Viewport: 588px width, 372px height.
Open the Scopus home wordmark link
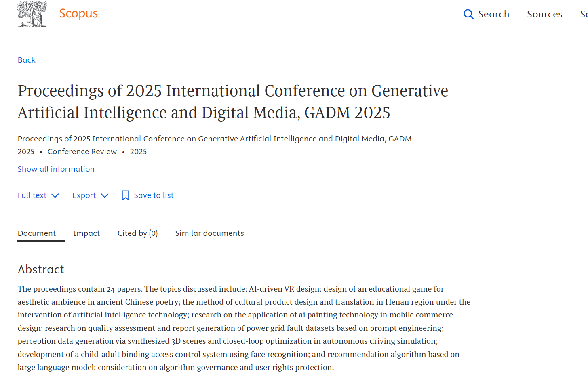(x=78, y=13)
